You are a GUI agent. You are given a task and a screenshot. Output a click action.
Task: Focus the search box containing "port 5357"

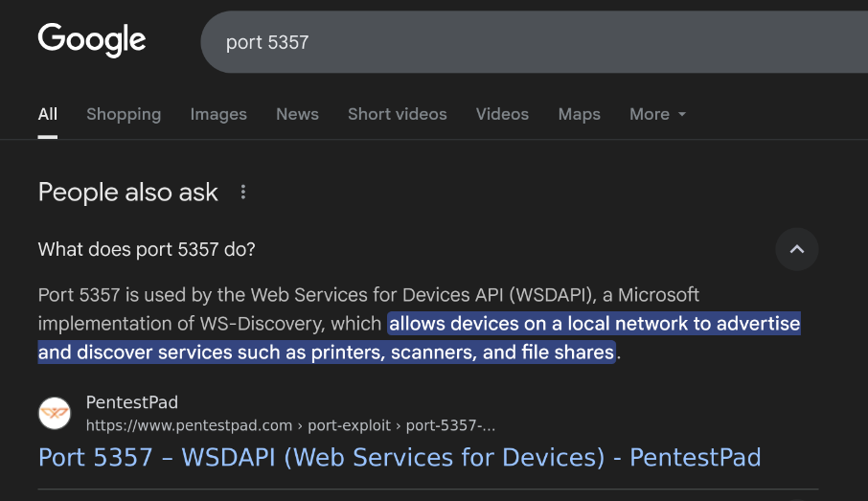click(x=479, y=43)
